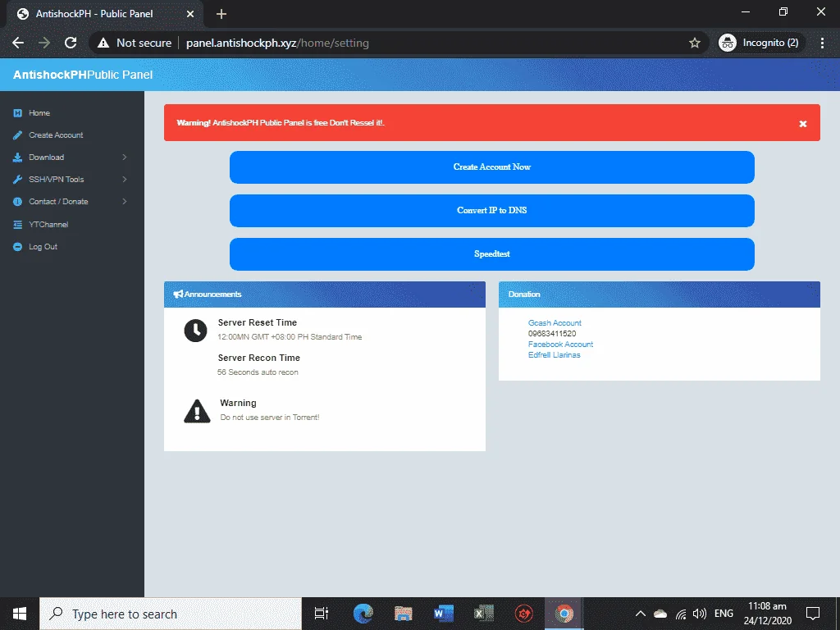The image size is (840, 630).
Task: Click the AntishockPH Public Panel header title
Action: pyautogui.click(x=83, y=75)
